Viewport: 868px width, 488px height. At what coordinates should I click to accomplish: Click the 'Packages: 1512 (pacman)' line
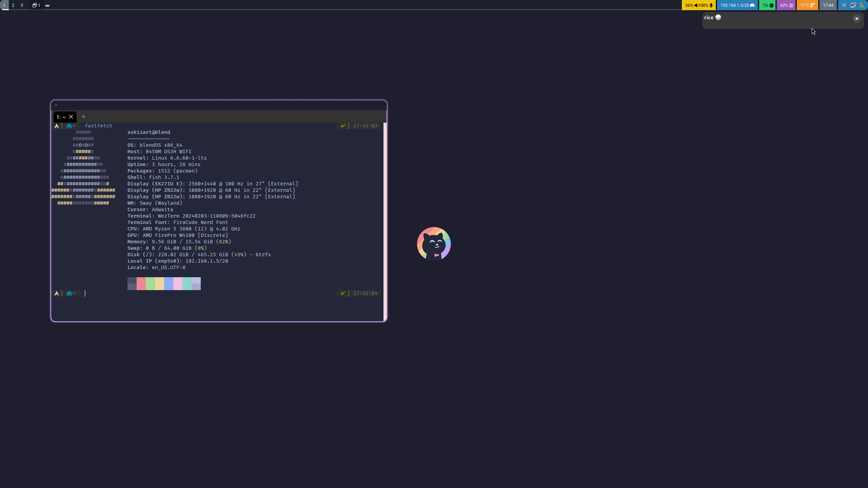coord(163,171)
